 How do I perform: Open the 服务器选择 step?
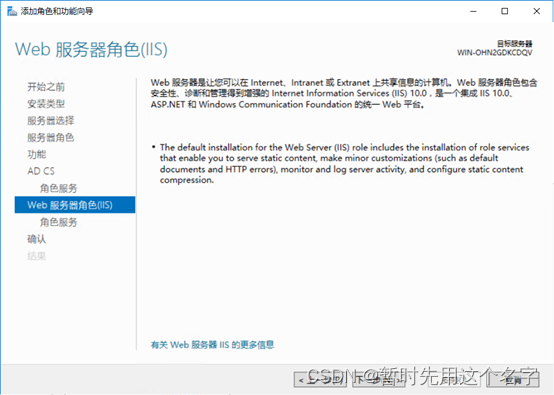[51, 120]
